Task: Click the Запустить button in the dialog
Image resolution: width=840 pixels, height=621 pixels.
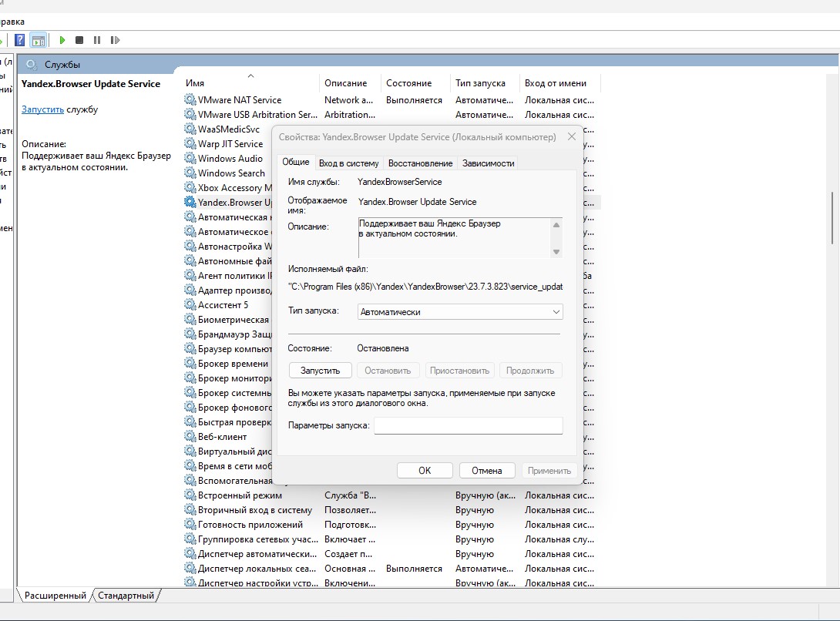Action: coord(321,371)
